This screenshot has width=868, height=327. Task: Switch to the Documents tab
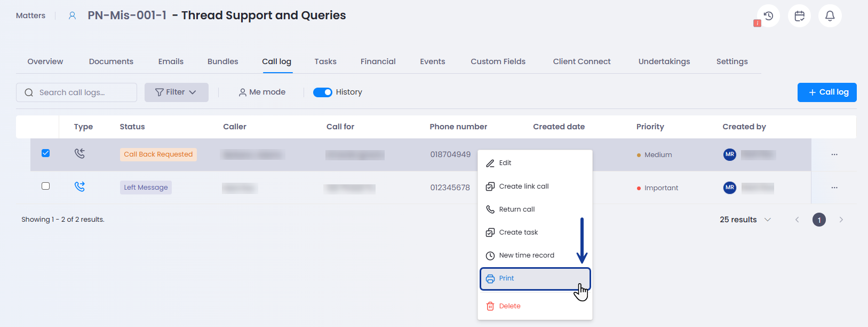[x=111, y=61]
